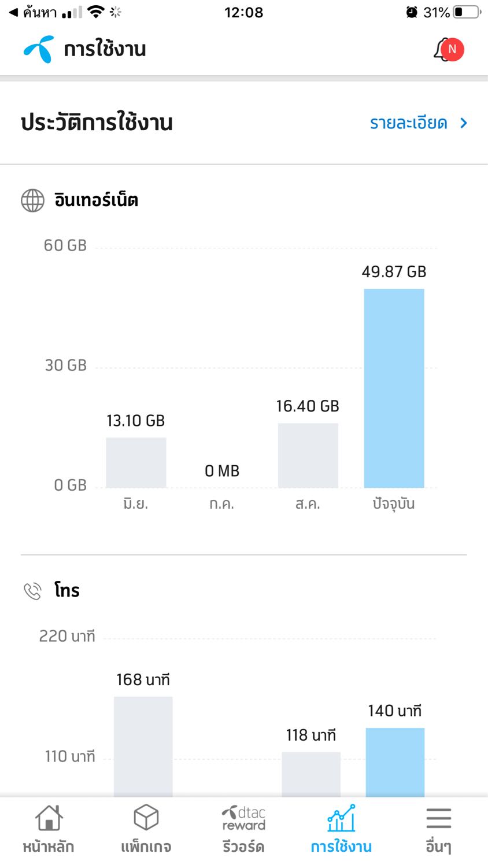Open the รายละเอียด details link
Screen dimensions: 488x868
pos(408,123)
